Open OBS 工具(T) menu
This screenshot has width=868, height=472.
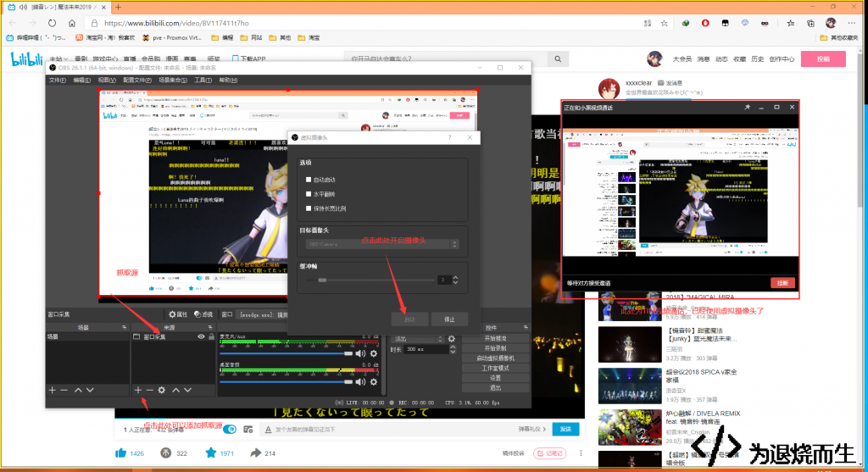click(203, 81)
